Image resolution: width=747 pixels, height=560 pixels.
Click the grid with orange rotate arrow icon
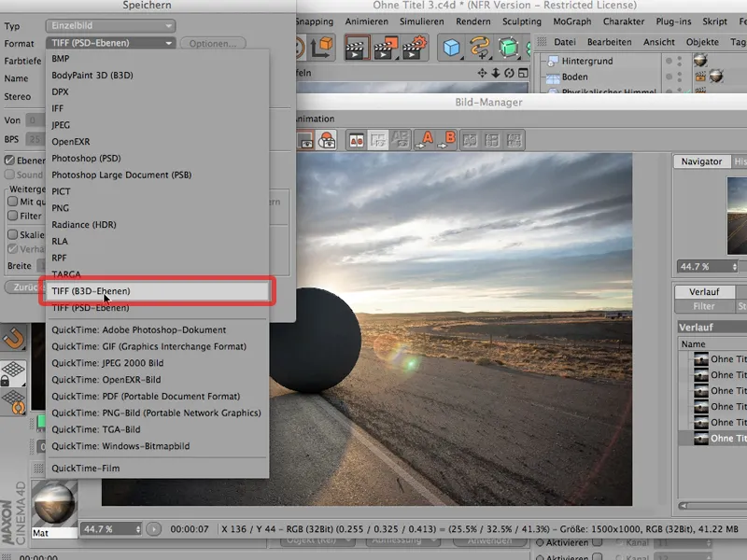[x=13, y=402]
